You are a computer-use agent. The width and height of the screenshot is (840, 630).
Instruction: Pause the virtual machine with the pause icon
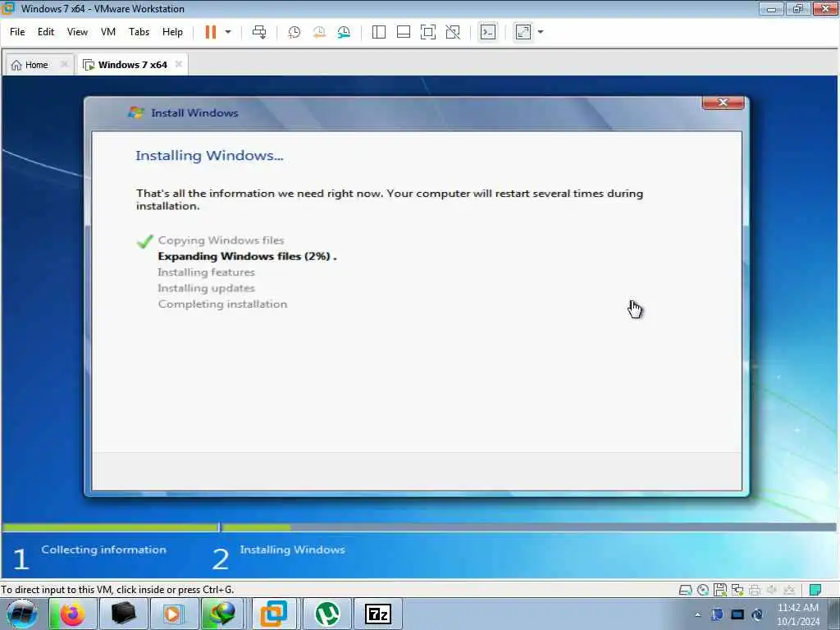[211, 32]
